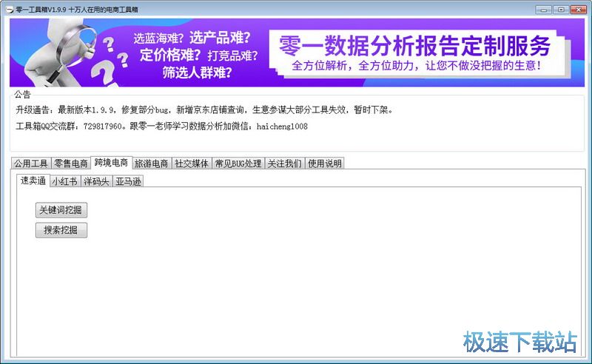Open the 零售电商 tab
This screenshot has height=364, width=592.
71,164
